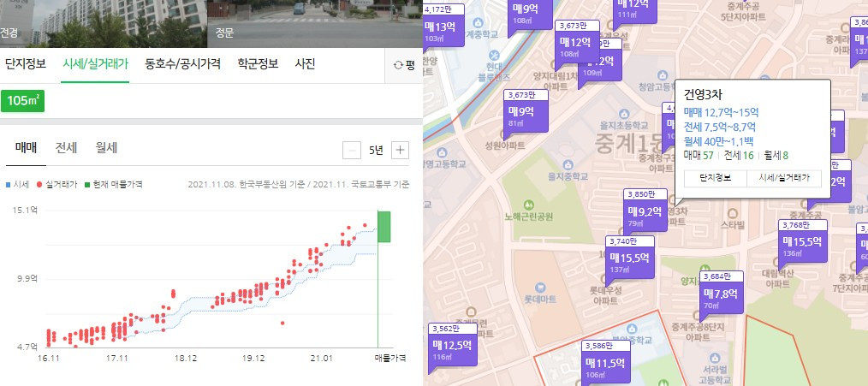The height and width of the screenshot is (386, 868).
Task: Select the 매9억 81㎡ map marker
Action: [x=525, y=112]
